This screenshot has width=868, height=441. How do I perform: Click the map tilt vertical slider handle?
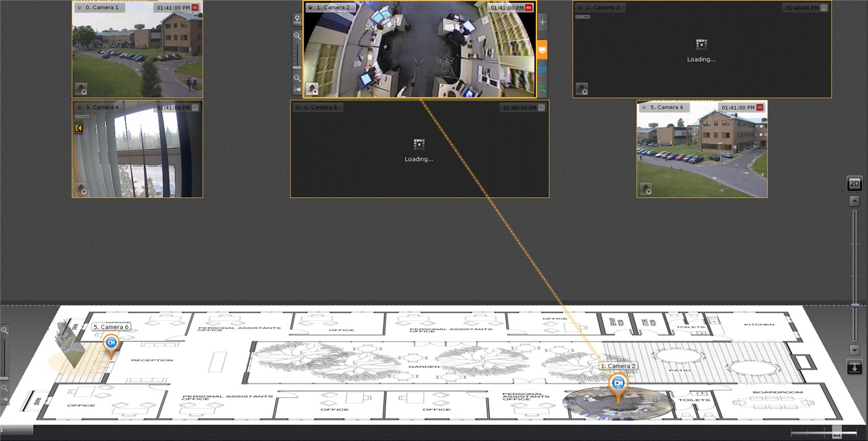[x=855, y=305]
